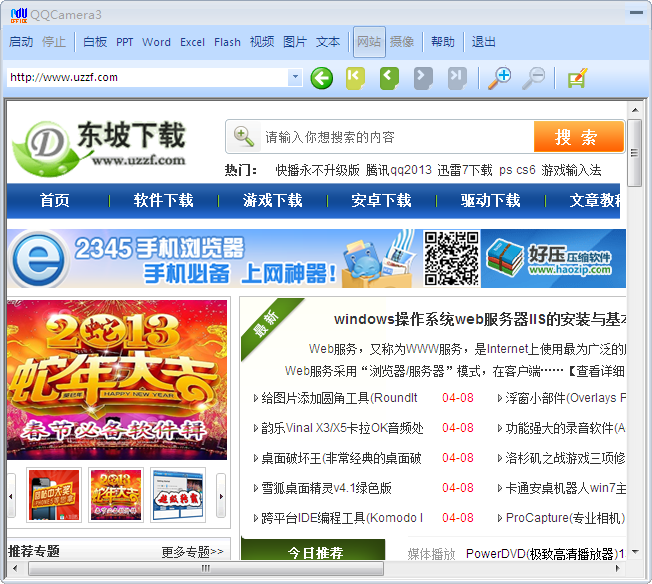Select 图片 mode
This screenshot has height=584, width=652.
[x=295, y=42]
